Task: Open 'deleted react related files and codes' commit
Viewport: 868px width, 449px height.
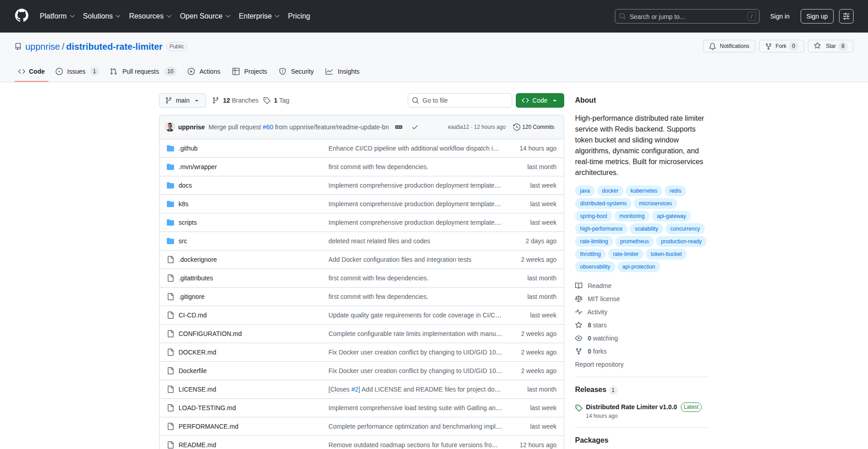Action: point(379,241)
